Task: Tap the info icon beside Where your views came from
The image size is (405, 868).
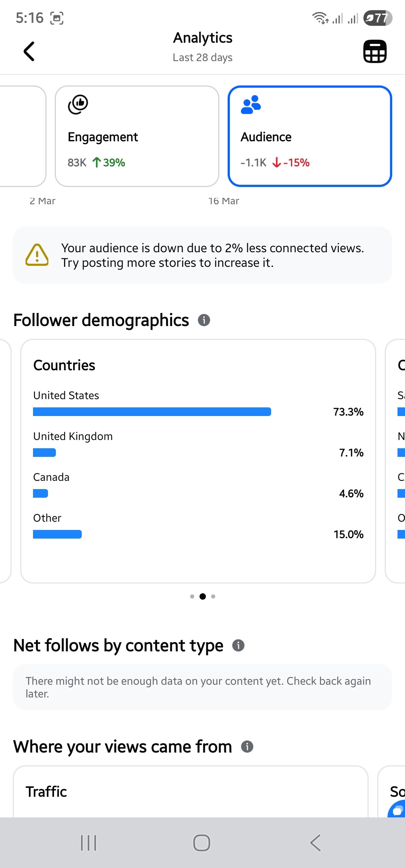Action: 247,747
